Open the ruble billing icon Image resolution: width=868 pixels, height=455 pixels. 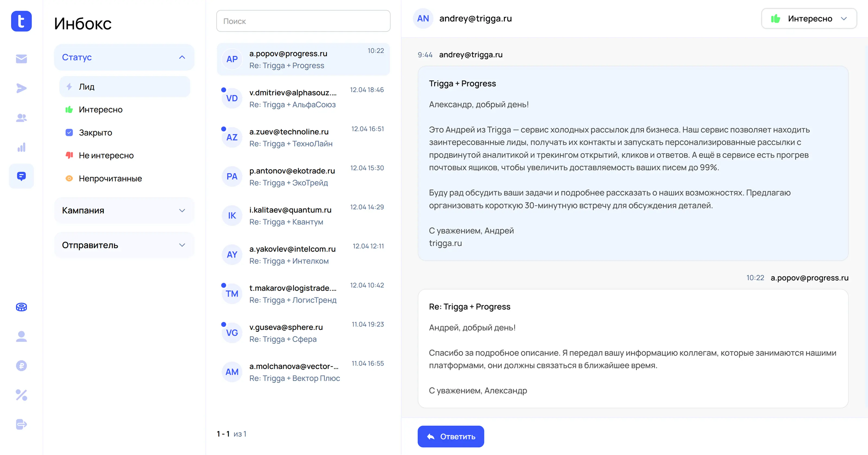pyautogui.click(x=21, y=365)
